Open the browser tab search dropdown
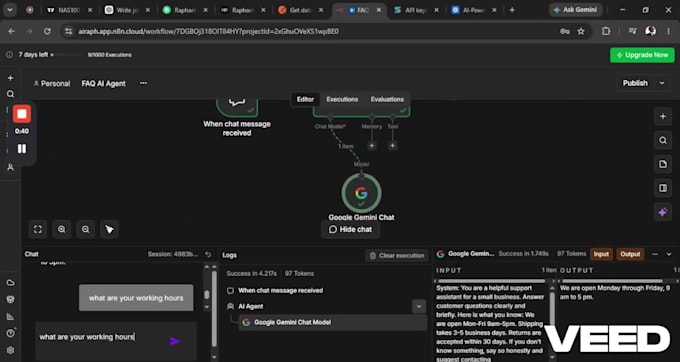The width and height of the screenshot is (680, 362). [10, 10]
